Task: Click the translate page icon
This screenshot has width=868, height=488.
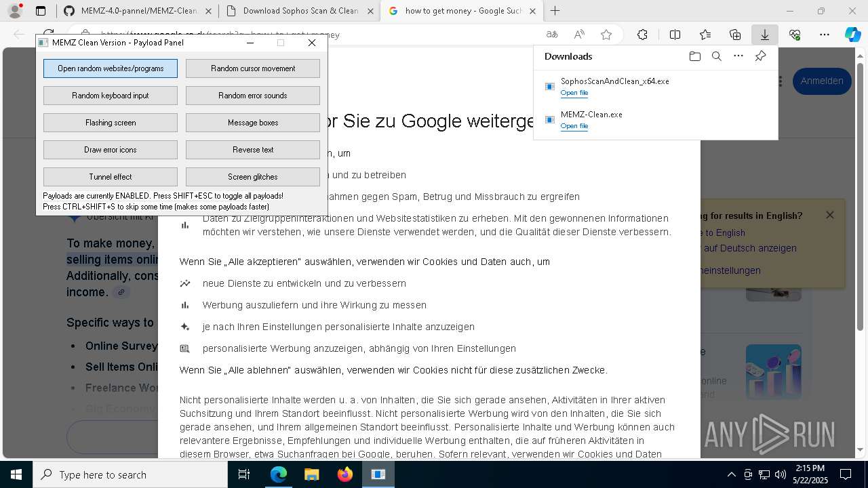Action: 552,35
